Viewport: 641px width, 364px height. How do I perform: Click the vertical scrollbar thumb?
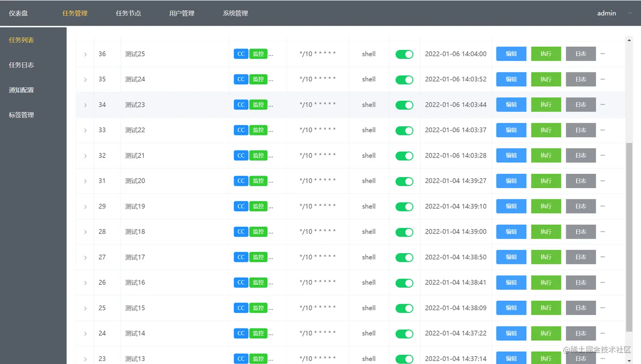tap(629, 237)
